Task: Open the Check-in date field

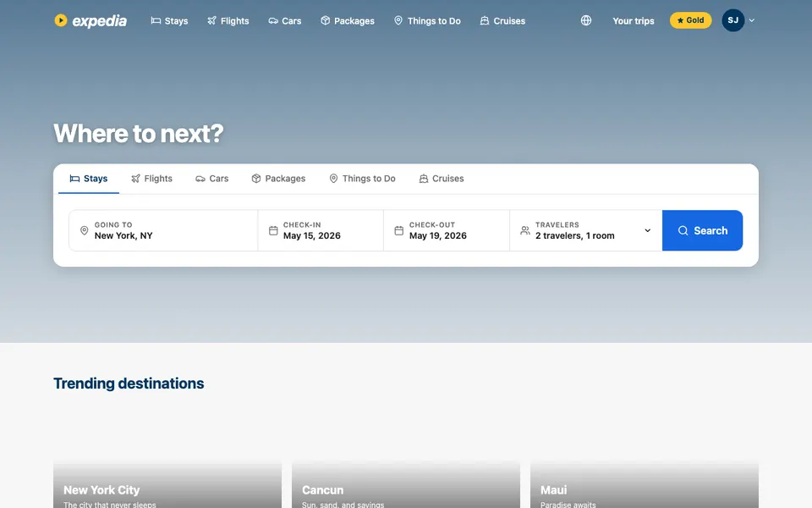Action: click(321, 230)
